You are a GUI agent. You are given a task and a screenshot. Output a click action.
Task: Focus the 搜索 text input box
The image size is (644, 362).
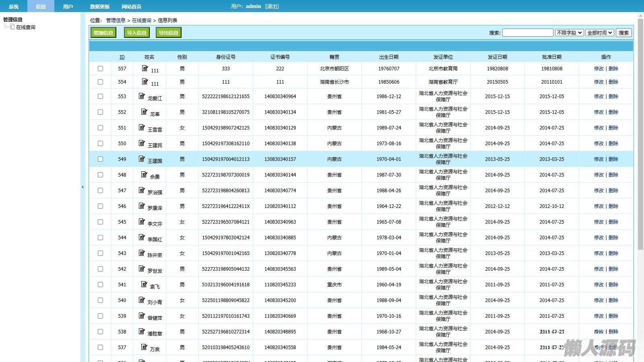click(x=528, y=33)
